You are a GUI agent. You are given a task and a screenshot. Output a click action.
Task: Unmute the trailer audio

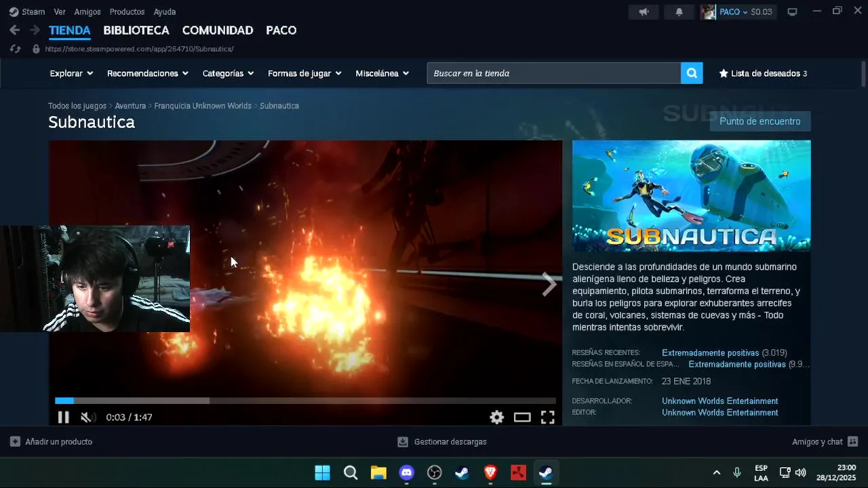tap(87, 418)
